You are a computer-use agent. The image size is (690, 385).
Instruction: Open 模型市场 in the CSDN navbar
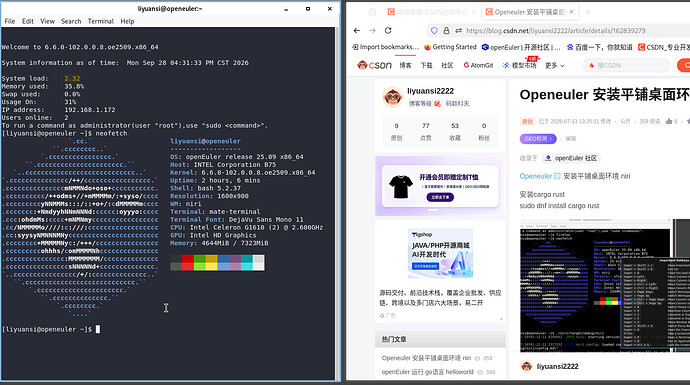tap(519, 65)
